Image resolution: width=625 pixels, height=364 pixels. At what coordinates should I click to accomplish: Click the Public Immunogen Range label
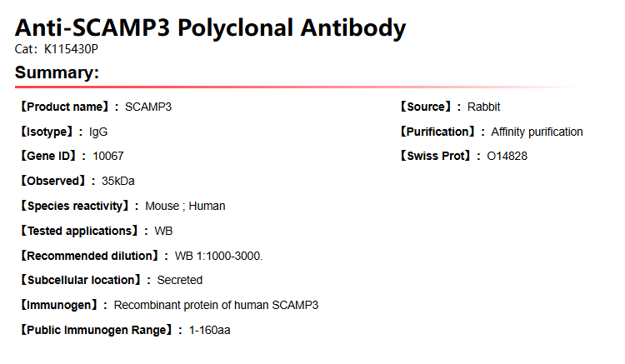(x=96, y=330)
